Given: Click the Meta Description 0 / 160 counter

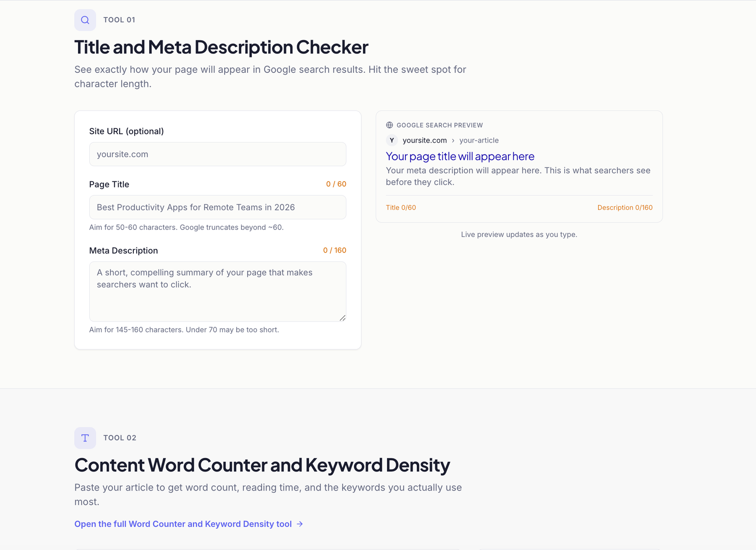Looking at the screenshot, I should 335,250.
